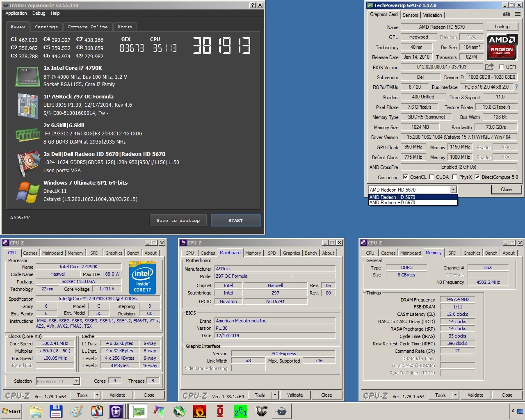This screenshot has height=420, width=525.
Task: Open the colorful arrow app in taskbar
Action: coord(159,411)
